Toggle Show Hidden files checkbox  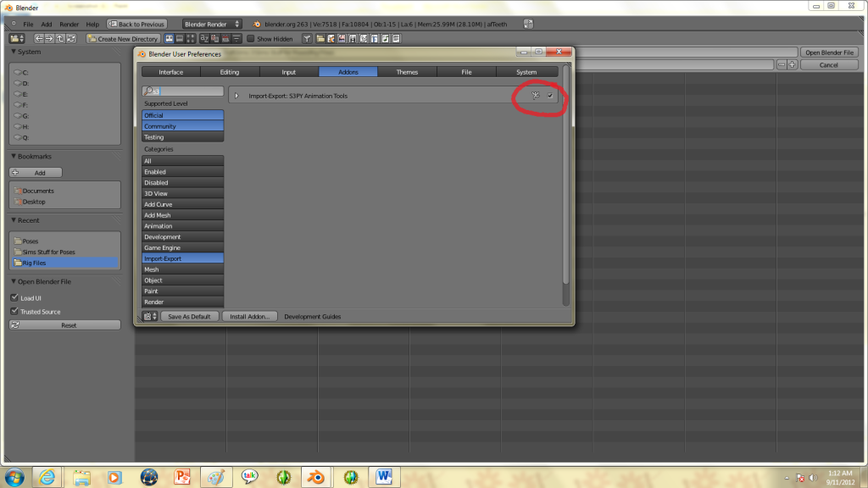click(251, 39)
